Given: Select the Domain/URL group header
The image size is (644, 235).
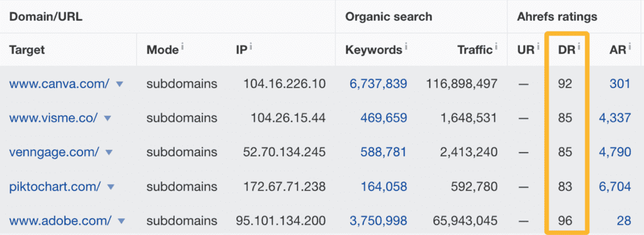Looking at the screenshot, I should tap(45, 17).
